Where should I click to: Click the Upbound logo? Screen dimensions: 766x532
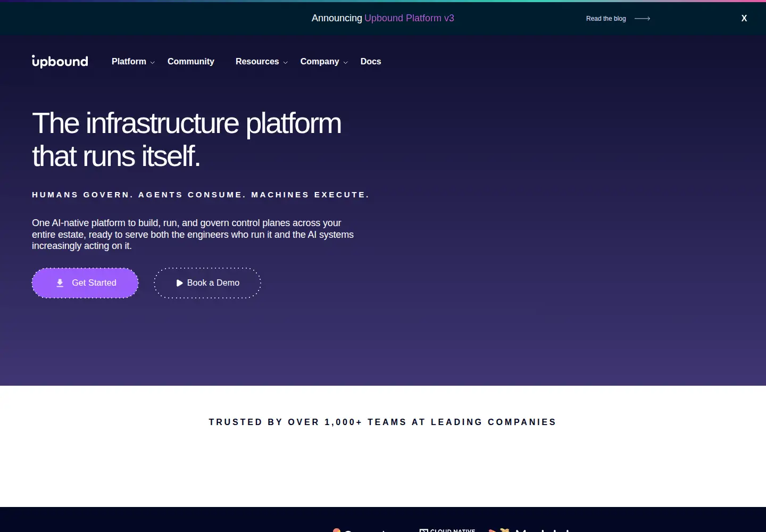click(60, 61)
